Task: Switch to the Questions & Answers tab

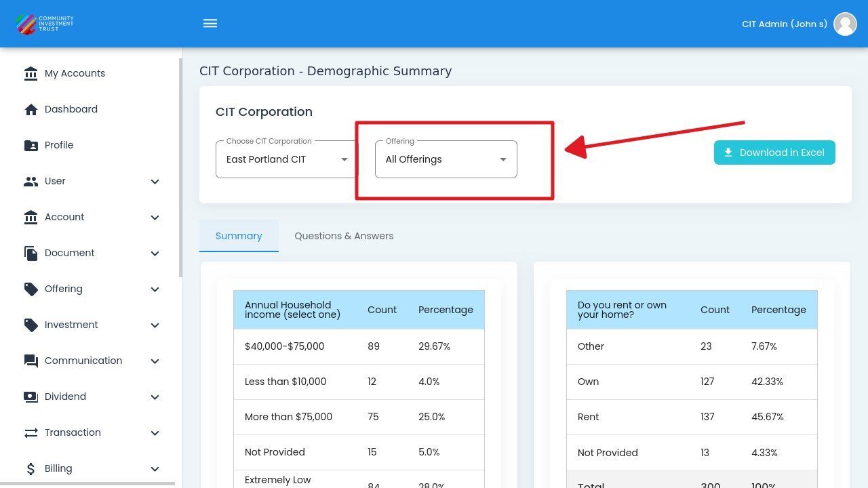Action: [344, 236]
